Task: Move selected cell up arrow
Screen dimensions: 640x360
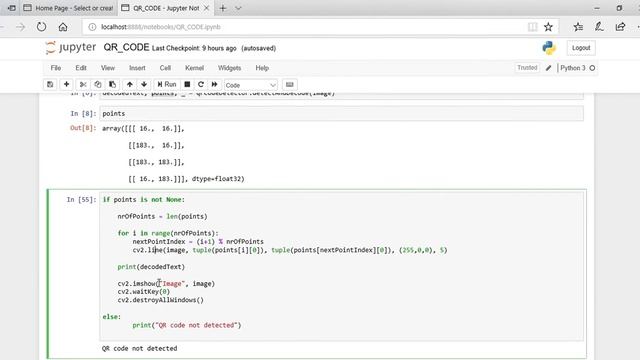Action: coord(129,84)
